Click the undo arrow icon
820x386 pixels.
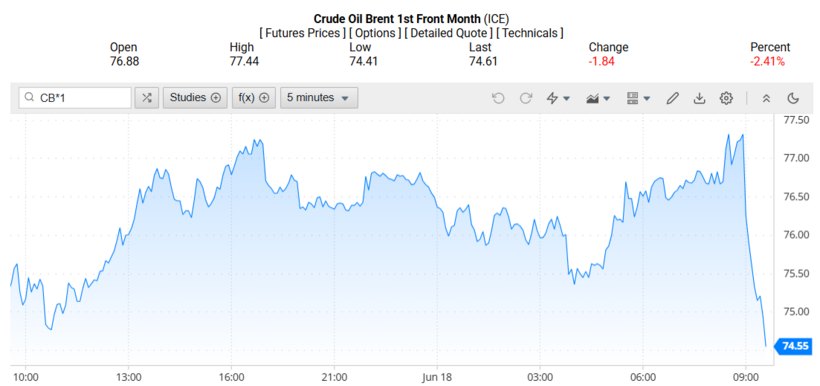pyautogui.click(x=498, y=98)
